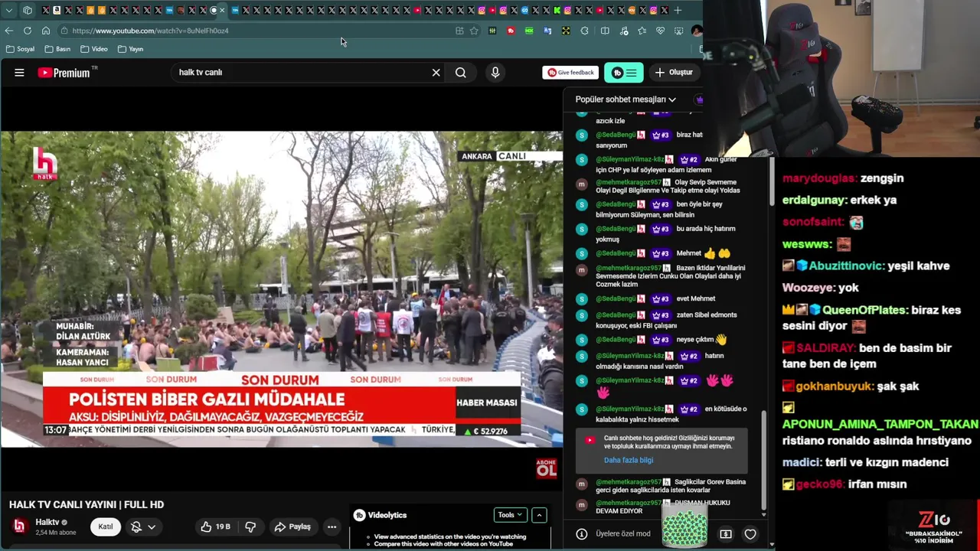
Task: Send a heart reaction in the chat
Action: pyautogui.click(x=750, y=534)
